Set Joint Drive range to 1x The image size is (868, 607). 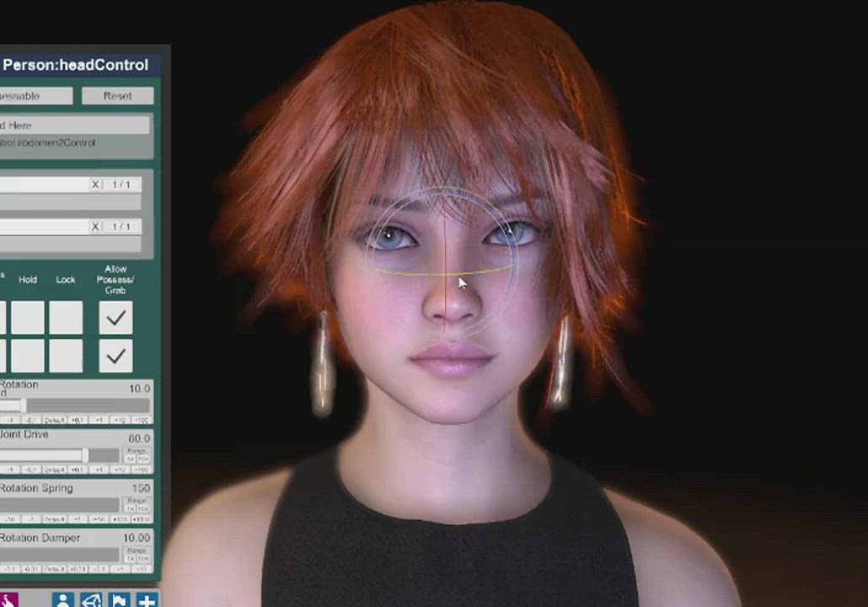point(130,459)
